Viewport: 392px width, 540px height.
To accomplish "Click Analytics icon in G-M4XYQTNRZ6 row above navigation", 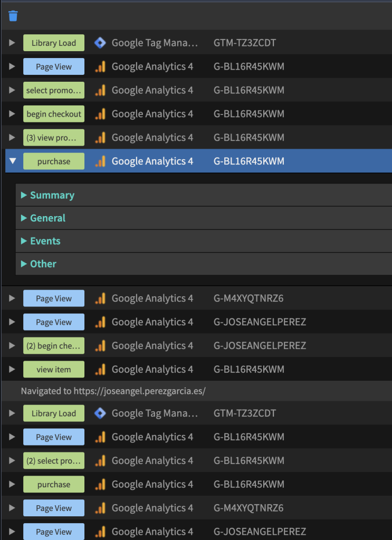I will pos(100,298).
